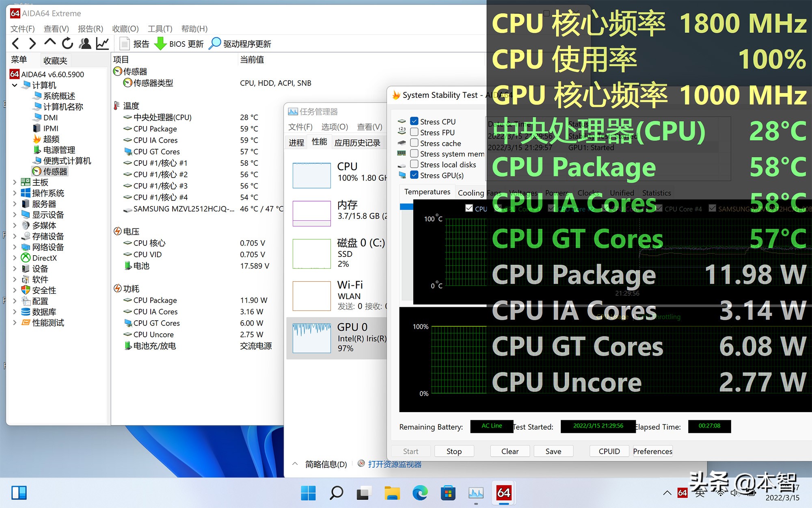The width and height of the screenshot is (812, 508).
Task: Expand the DirectX tree node
Action: [x=15, y=258]
